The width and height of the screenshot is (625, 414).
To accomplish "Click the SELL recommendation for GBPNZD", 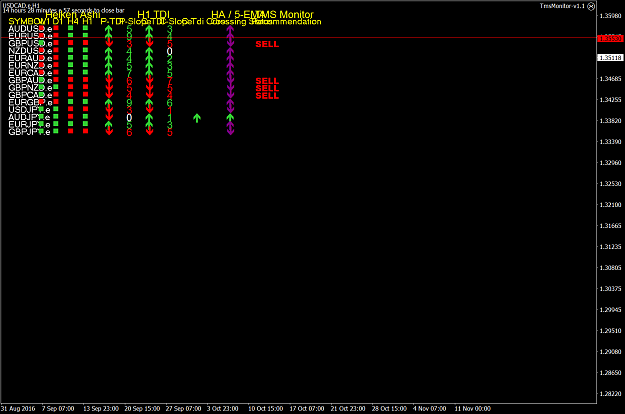I will [x=267, y=88].
